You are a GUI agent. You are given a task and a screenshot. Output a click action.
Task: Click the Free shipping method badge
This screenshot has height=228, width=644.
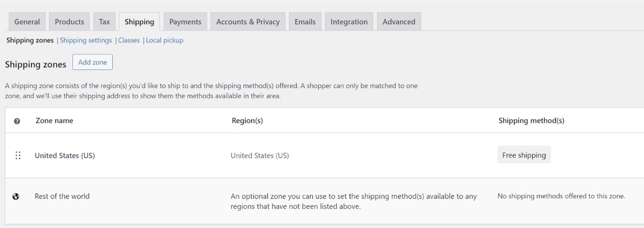tap(524, 155)
